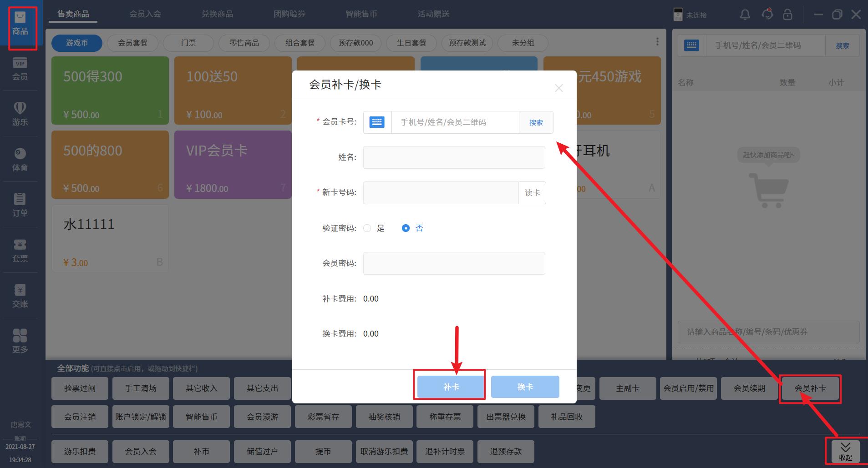
Task: Click the 补卡 button in dialog
Action: [451, 387]
